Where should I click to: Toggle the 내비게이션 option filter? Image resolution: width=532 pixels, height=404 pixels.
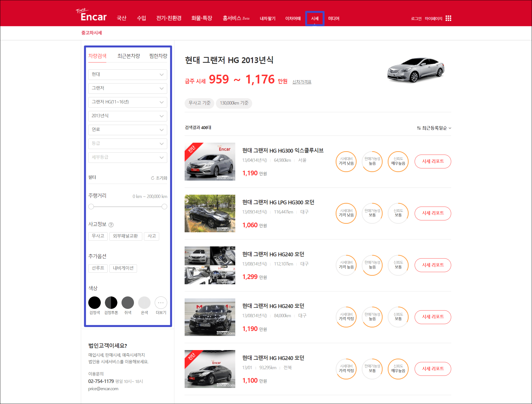123,268
